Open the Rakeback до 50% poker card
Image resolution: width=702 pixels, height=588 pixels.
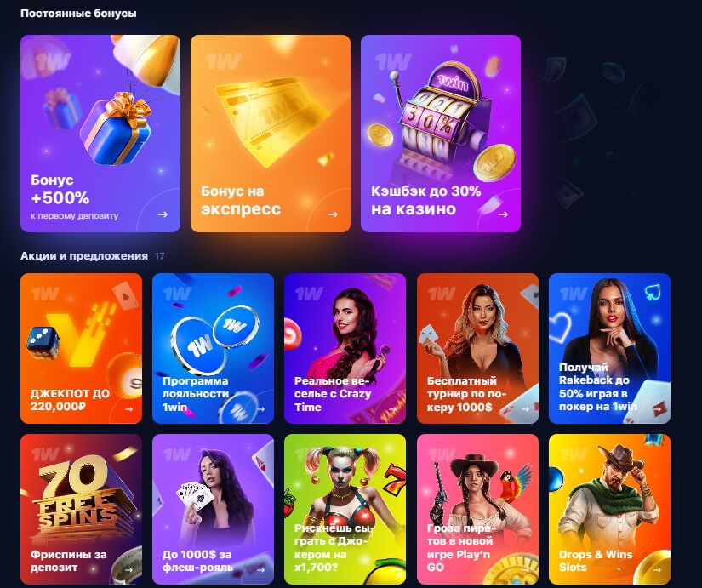(610, 348)
